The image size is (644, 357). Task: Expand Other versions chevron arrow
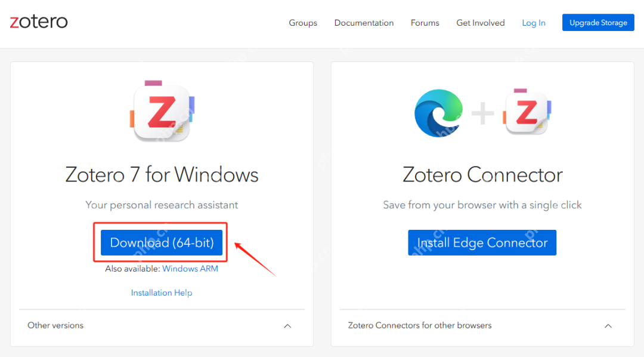point(287,326)
